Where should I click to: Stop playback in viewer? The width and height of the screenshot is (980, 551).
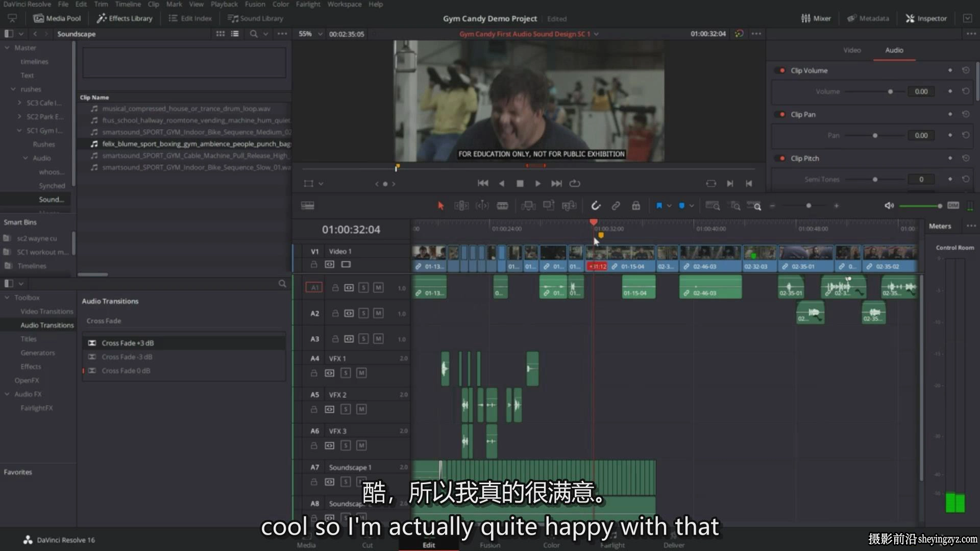pyautogui.click(x=520, y=184)
